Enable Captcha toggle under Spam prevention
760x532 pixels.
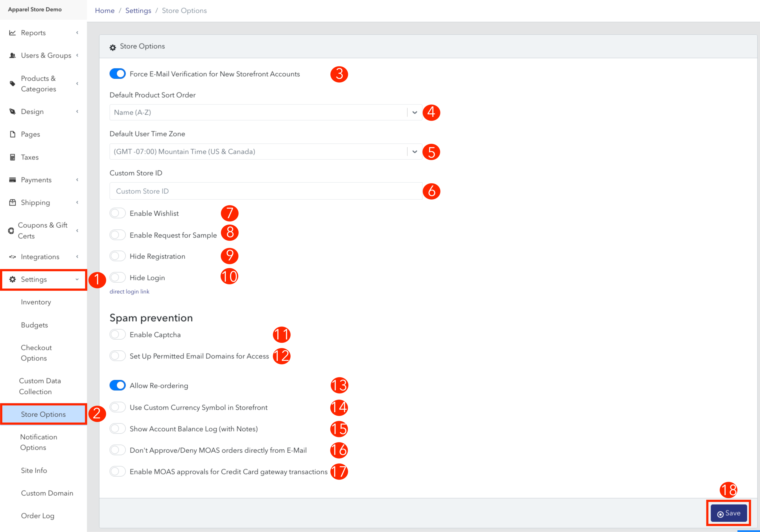point(117,334)
